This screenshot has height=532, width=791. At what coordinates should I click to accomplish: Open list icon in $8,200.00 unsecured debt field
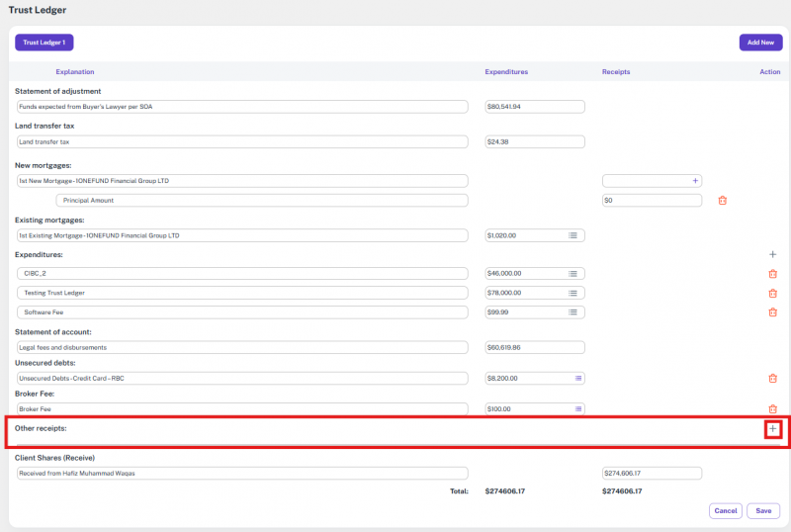[x=577, y=379]
